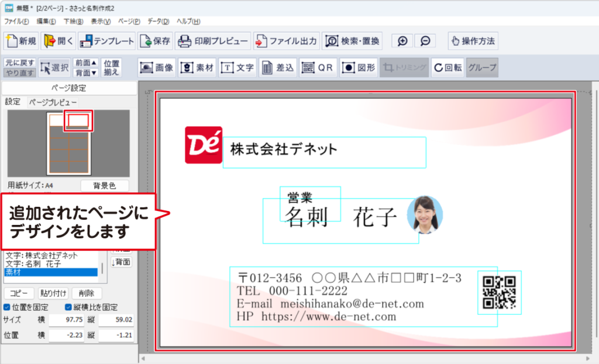Save the card with 保存

coord(155,41)
